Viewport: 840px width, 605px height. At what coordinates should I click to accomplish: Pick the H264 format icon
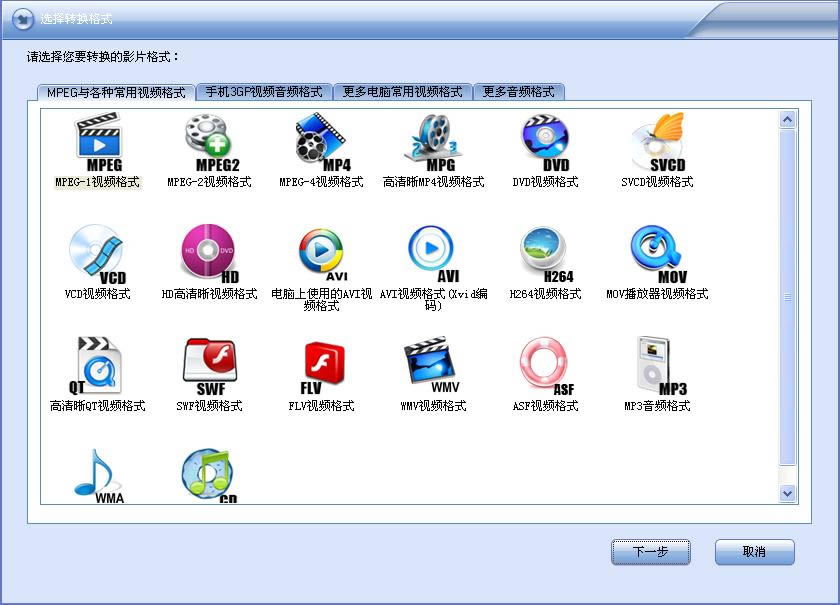(546, 255)
